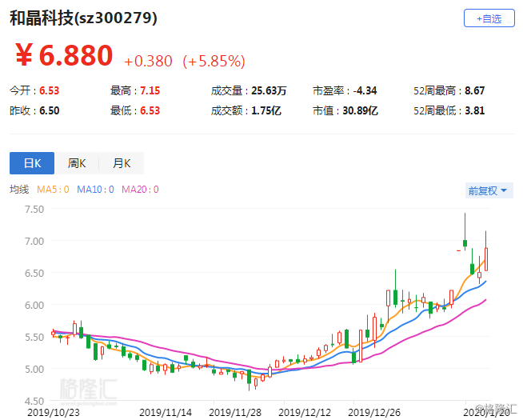The image size is (523, 420).
Task: Click the 2019/11/14 date axis label
Action: click(x=166, y=413)
